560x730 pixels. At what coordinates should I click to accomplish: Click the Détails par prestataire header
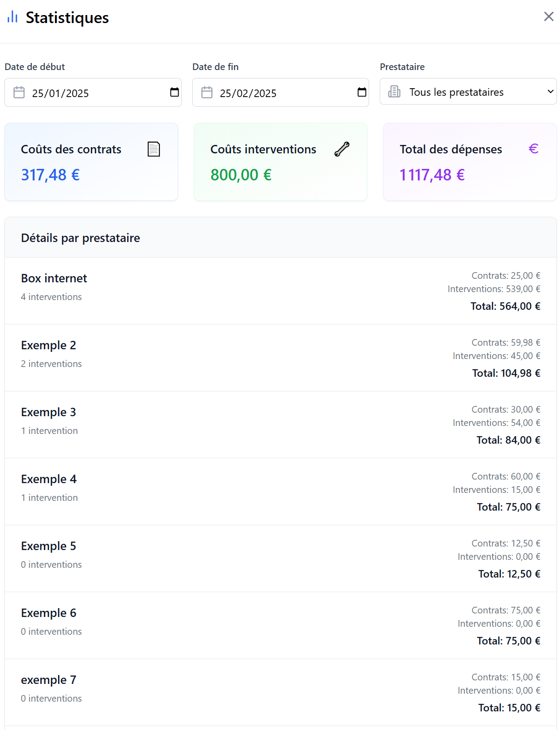coord(81,238)
